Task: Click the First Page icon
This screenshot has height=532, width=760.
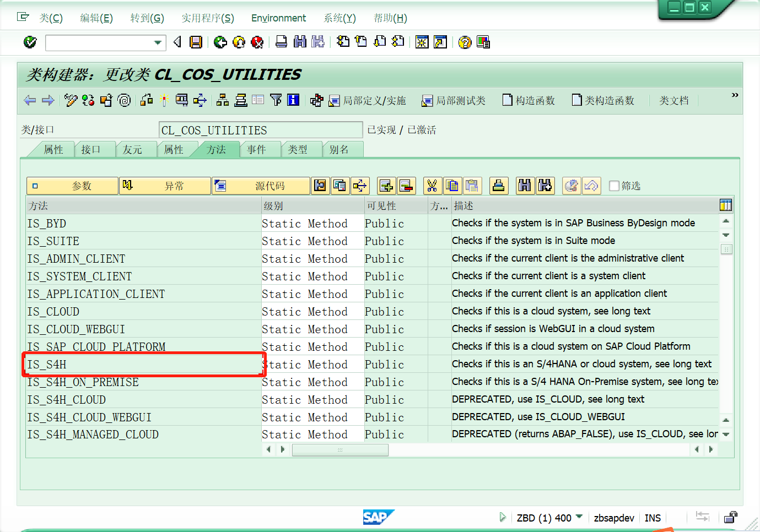Action: point(343,42)
